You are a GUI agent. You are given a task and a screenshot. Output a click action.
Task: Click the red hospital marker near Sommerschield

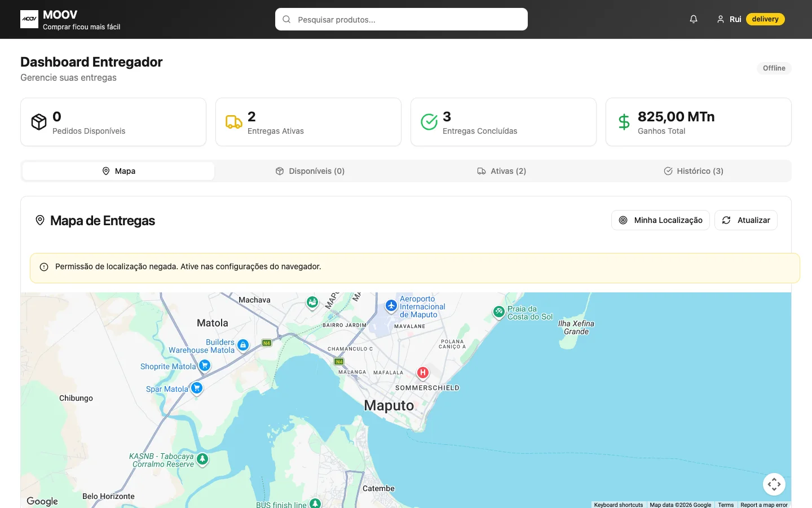click(422, 373)
